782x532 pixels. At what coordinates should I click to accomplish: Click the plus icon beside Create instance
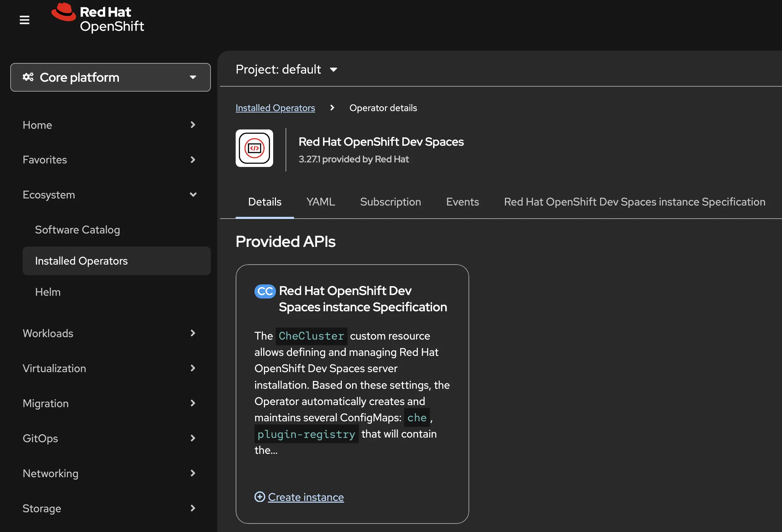click(260, 497)
